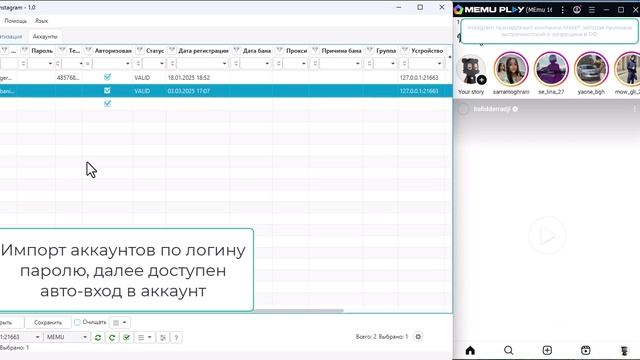Open Язык menu

[41, 20]
